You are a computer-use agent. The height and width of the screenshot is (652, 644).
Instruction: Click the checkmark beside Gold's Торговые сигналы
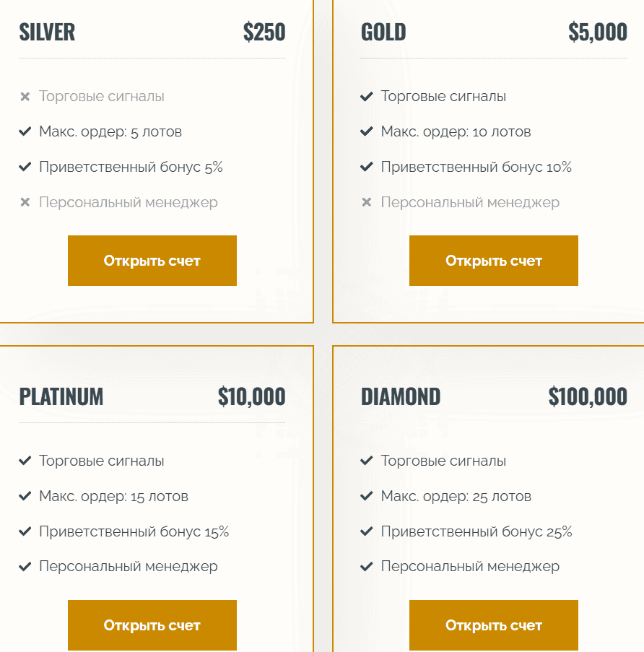(367, 96)
